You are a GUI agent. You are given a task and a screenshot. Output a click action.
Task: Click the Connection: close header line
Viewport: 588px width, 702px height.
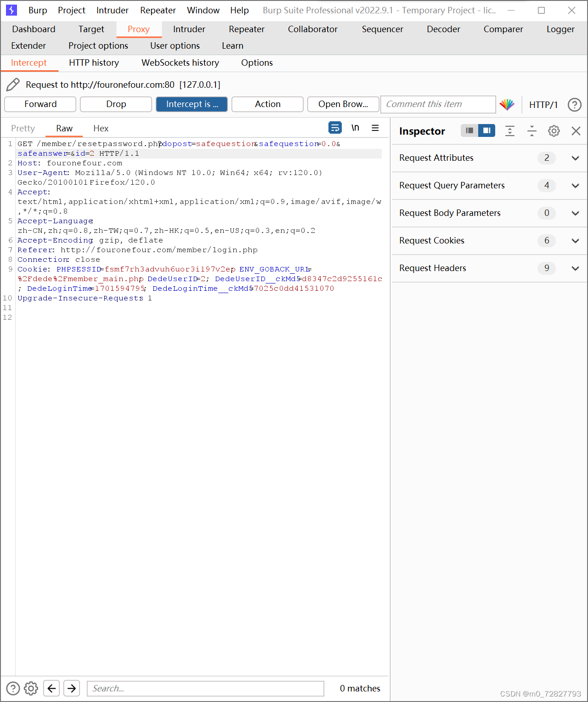coord(59,260)
